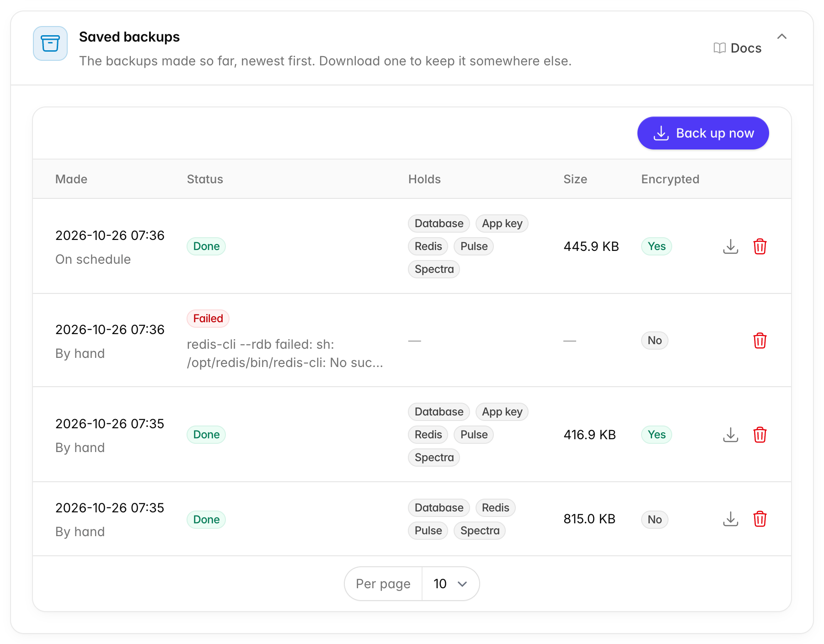Delete the 416.9 KB backup
This screenshot has height=644, width=824.
[760, 435]
